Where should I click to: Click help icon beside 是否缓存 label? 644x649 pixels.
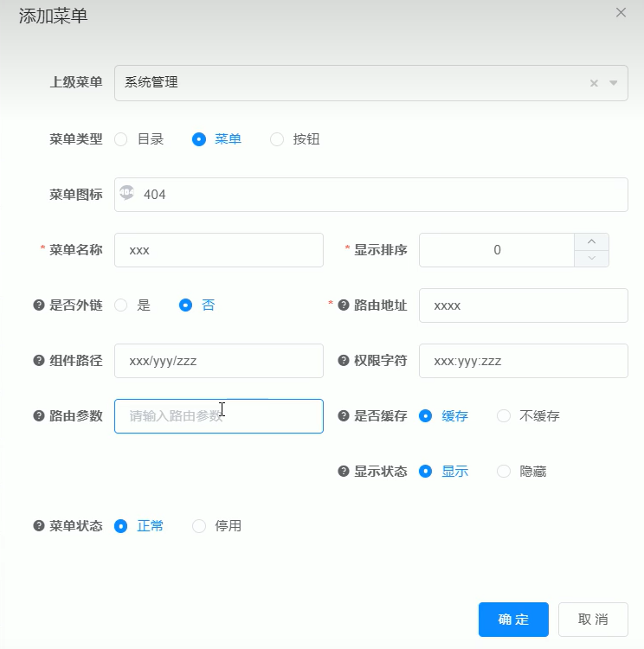343,415
